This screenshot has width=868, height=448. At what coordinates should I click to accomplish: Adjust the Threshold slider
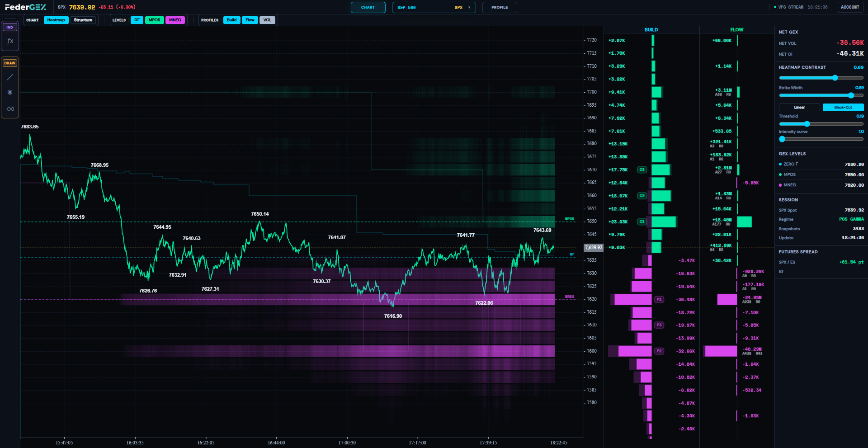(x=821, y=124)
